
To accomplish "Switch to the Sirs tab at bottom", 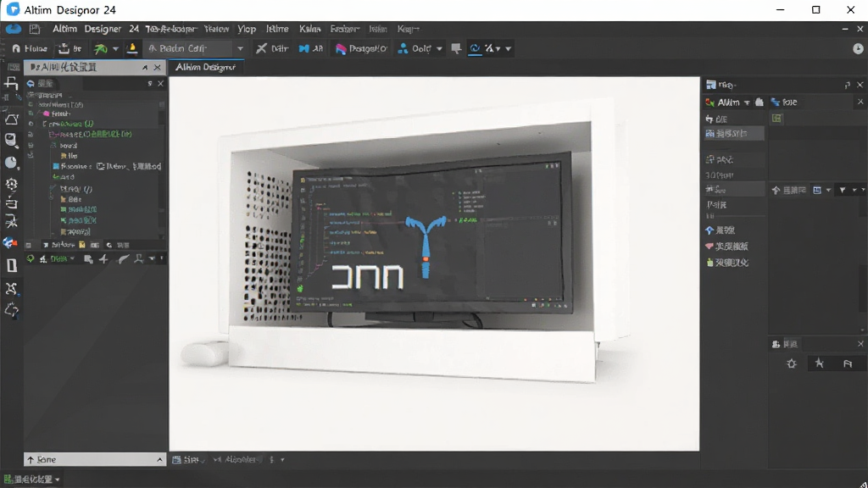I will (x=187, y=459).
